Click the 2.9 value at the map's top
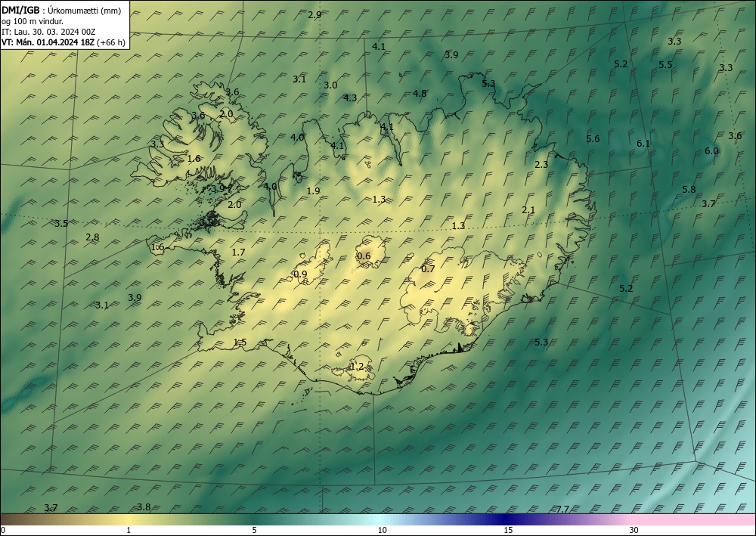This screenshot has height=536, width=756. tap(314, 15)
